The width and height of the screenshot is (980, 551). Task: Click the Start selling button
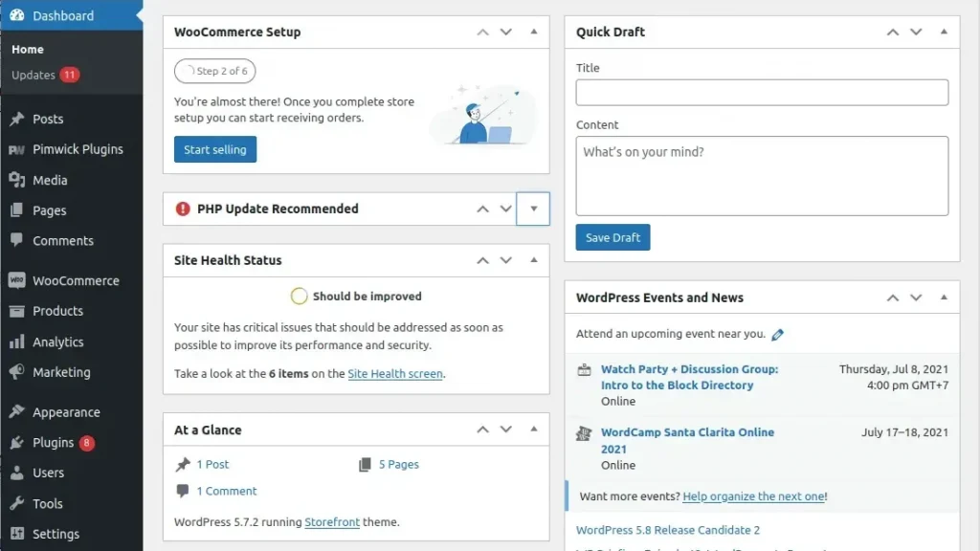click(x=215, y=149)
